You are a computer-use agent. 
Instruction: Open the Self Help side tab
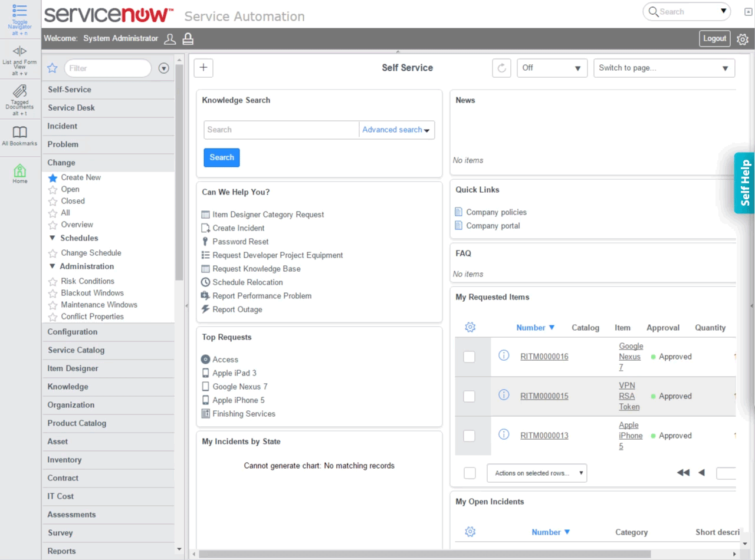[744, 183]
